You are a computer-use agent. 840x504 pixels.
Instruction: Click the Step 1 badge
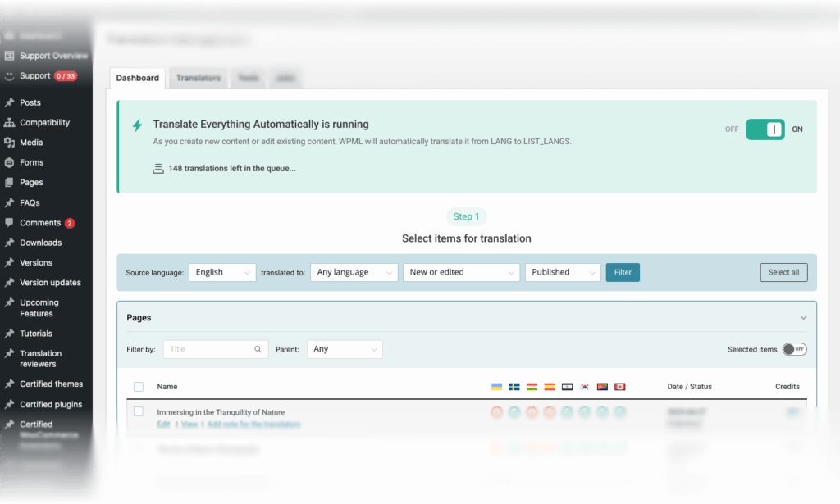tap(466, 216)
